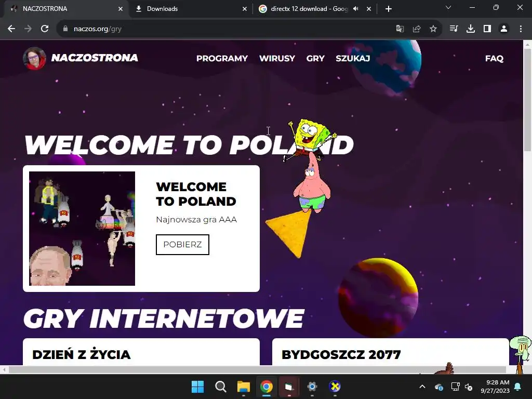Open the blue X taskbar application

tap(335, 387)
